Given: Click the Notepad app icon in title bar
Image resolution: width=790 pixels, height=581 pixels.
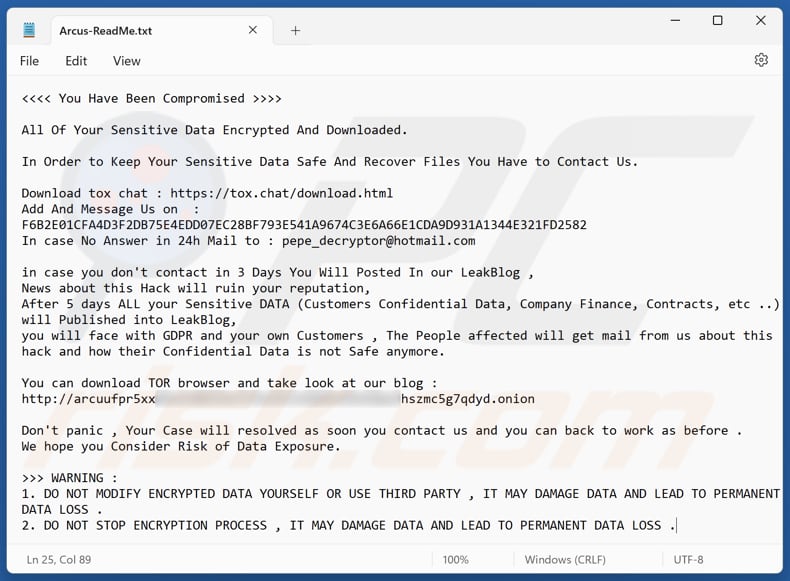Looking at the screenshot, I should [x=30, y=30].
